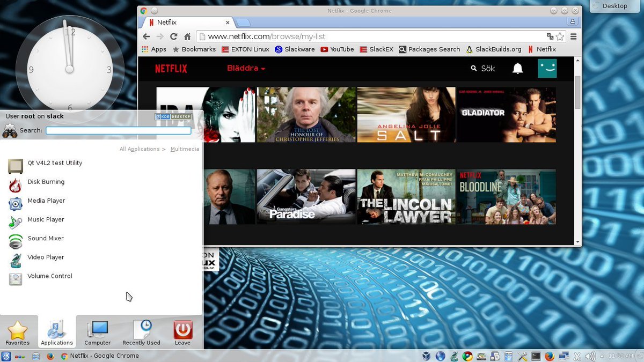644x362 pixels.
Task: Open the Gladiator movie thumbnail
Action: point(507,115)
